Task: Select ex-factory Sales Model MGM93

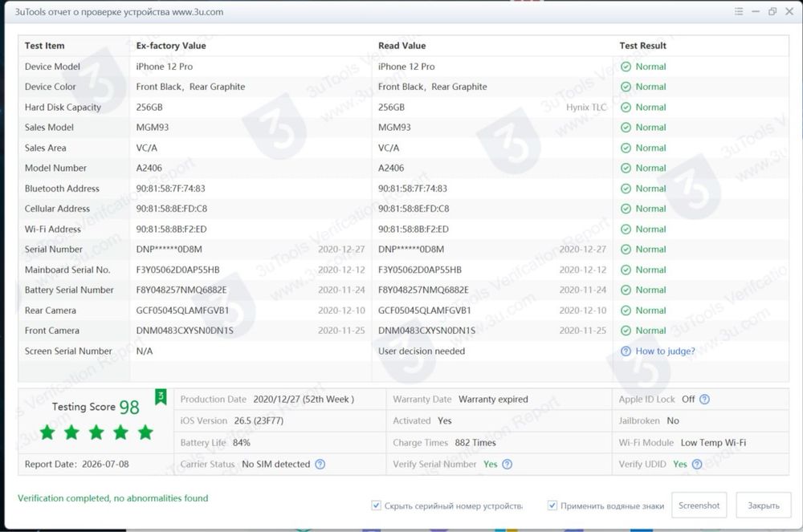Action: 152,128
